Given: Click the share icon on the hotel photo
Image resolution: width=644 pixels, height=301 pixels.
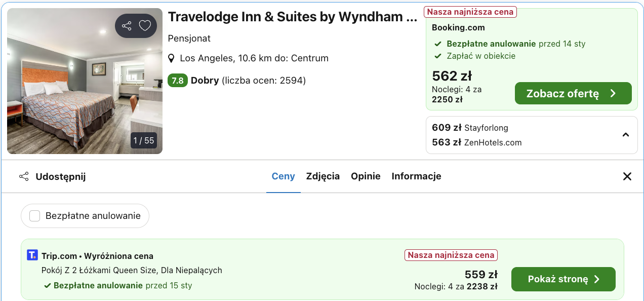Looking at the screenshot, I should coord(126,25).
